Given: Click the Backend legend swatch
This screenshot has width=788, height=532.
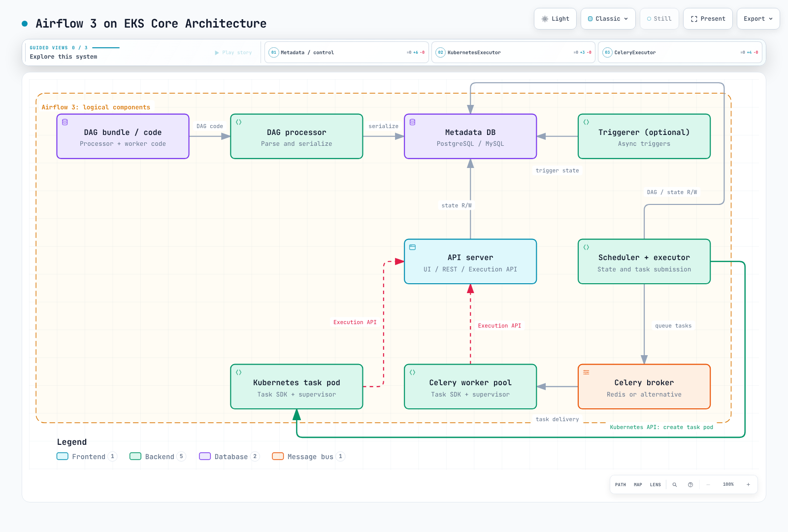Looking at the screenshot, I should click(x=135, y=456).
